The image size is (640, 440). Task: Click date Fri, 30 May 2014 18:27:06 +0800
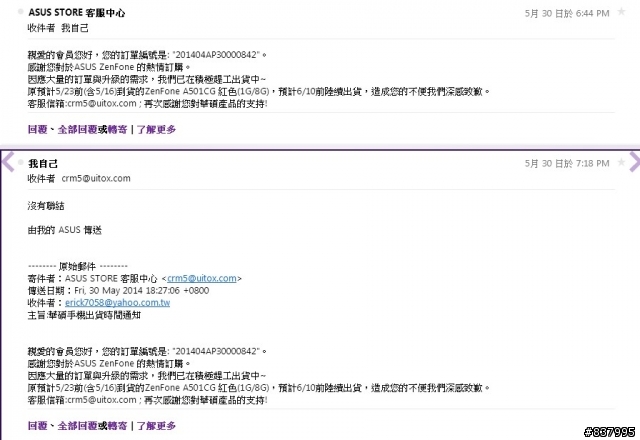pos(142,291)
